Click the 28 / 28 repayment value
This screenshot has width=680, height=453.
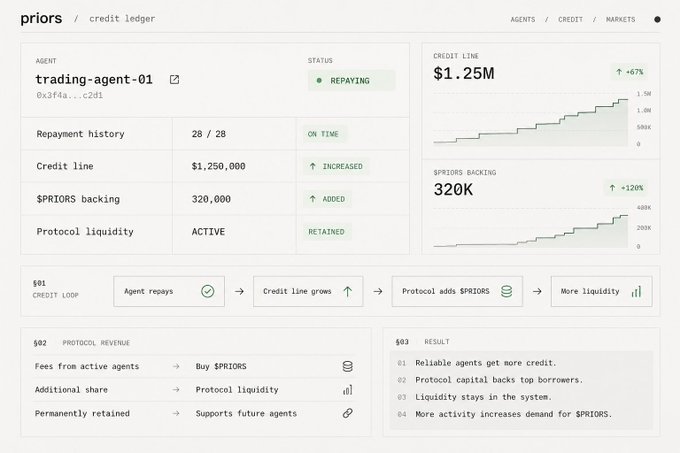point(209,134)
